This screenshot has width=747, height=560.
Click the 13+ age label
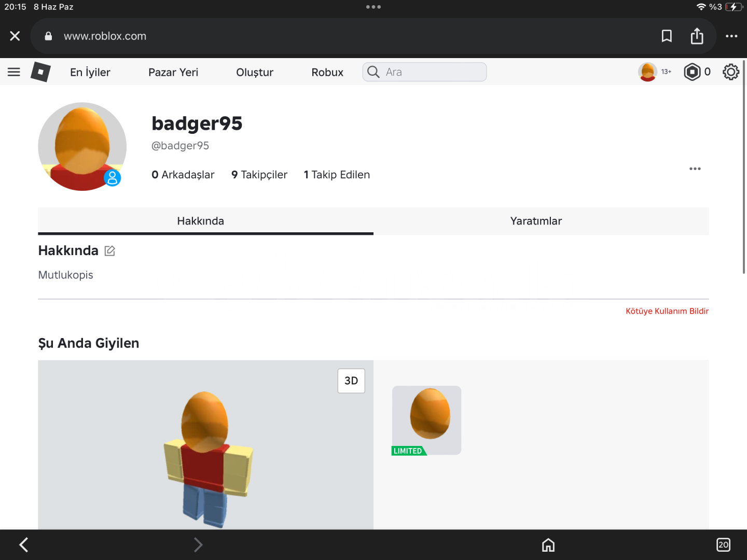coord(666,72)
